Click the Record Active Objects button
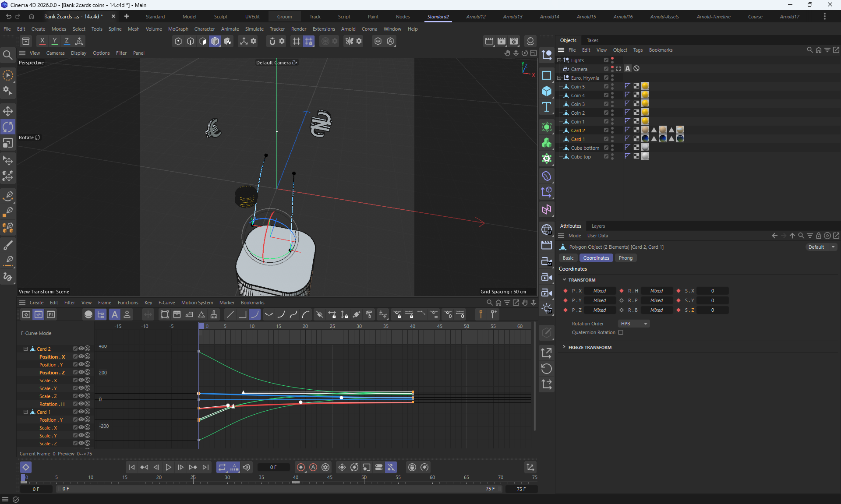Image resolution: width=841 pixels, height=504 pixels. click(x=300, y=467)
